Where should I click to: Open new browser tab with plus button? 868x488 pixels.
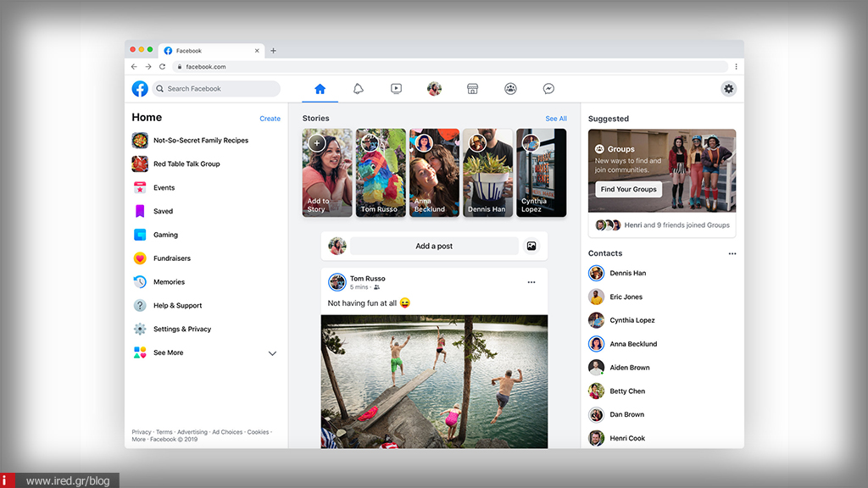pyautogui.click(x=273, y=51)
